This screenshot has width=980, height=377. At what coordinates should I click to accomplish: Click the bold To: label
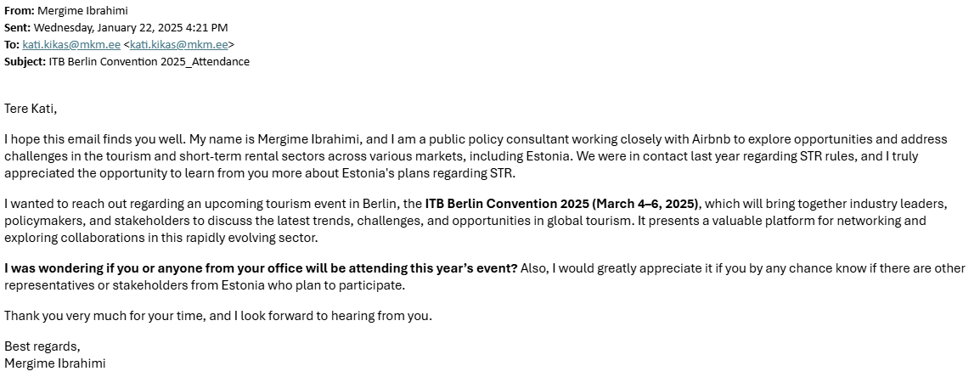pos(12,44)
